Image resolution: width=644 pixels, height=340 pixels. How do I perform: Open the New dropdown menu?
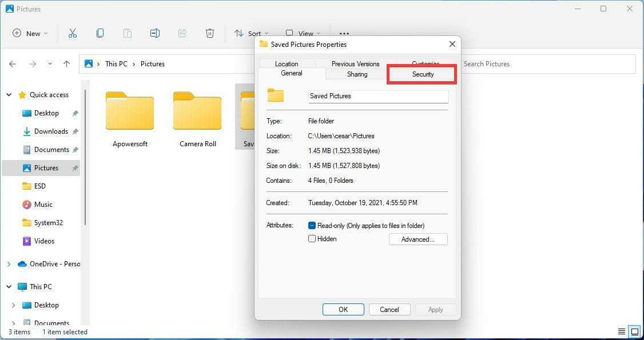point(30,33)
